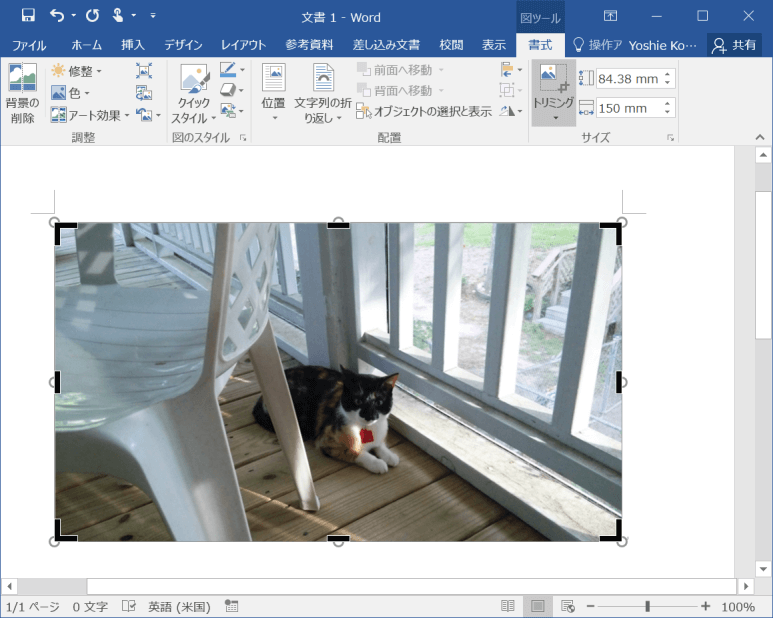Open the 位置 position menu
Screen dimensions: 773x618
click(x=274, y=93)
